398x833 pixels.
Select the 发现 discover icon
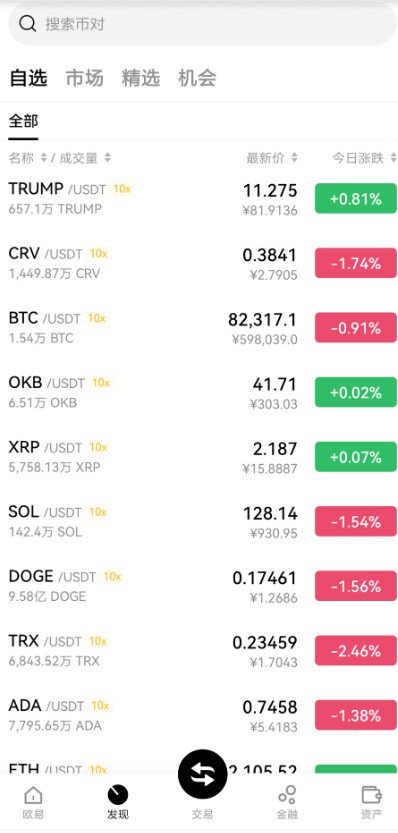(x=117, y=795)
